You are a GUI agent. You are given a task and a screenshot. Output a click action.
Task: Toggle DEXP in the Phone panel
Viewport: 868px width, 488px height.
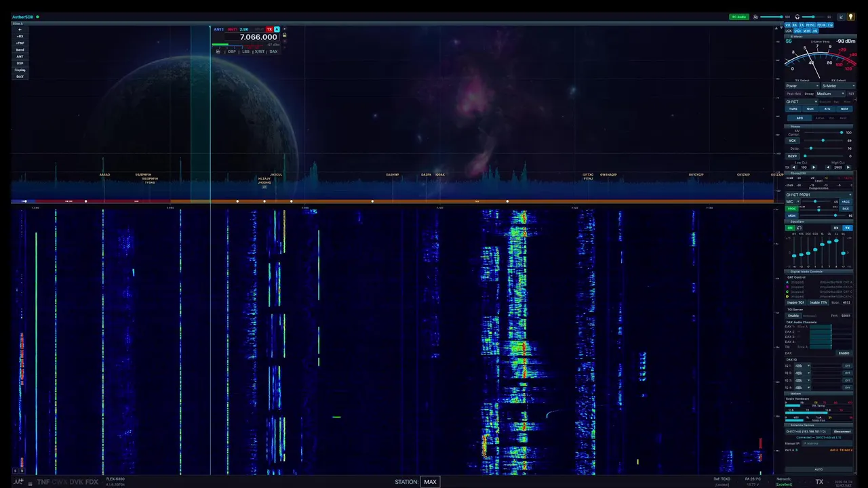(793, 156)
